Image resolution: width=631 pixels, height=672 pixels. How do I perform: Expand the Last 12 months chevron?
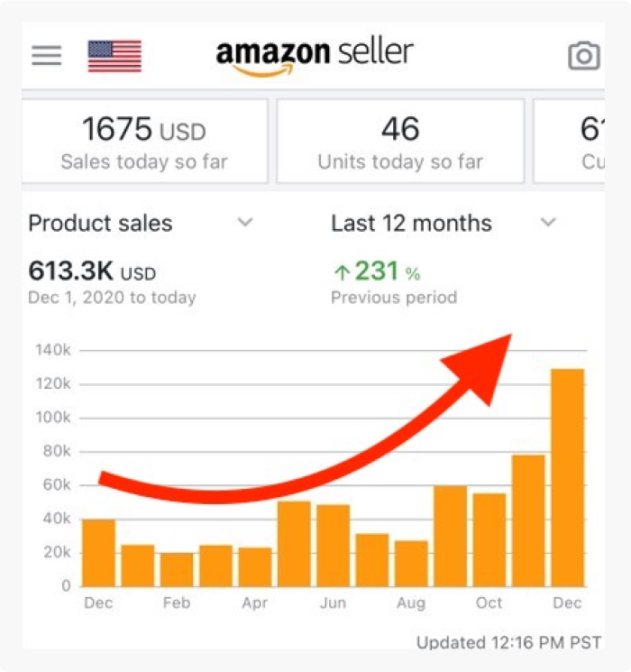coord(548,223)
